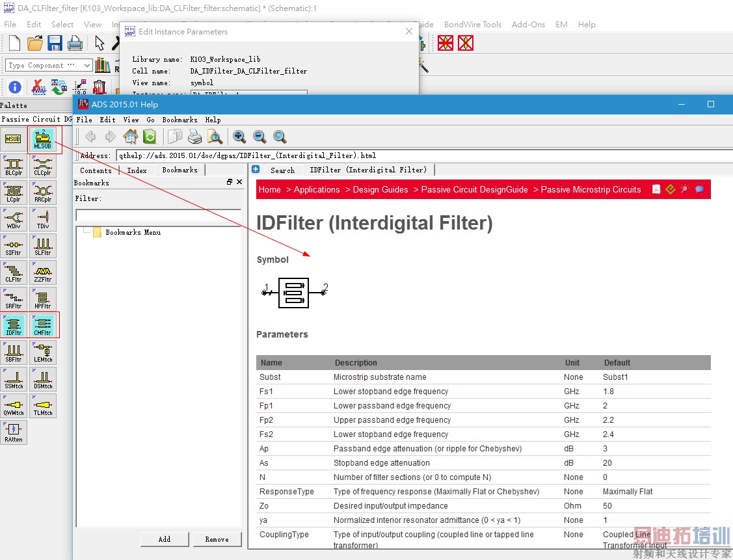Switch to the Index tab
Screen dimensions: 733x560
pyautogui.click(x=137, y=170)
